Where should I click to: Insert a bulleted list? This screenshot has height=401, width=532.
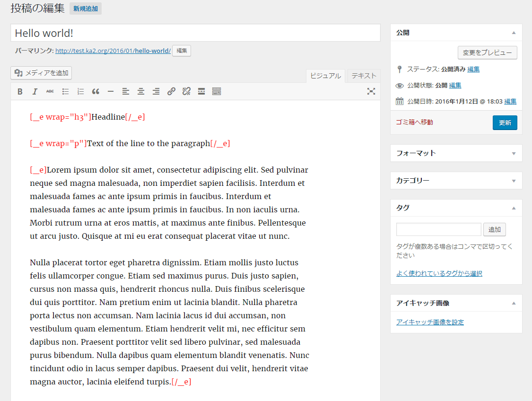[x=65, y=92]
